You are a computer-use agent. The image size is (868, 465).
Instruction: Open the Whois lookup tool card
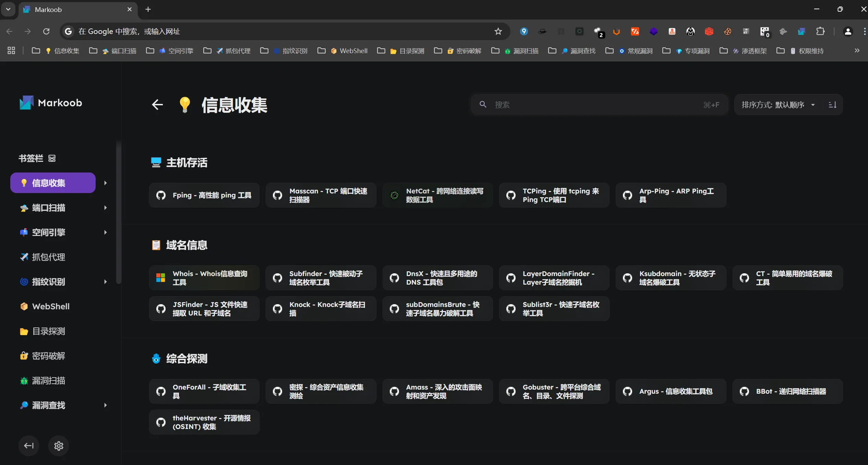point(204,278)
